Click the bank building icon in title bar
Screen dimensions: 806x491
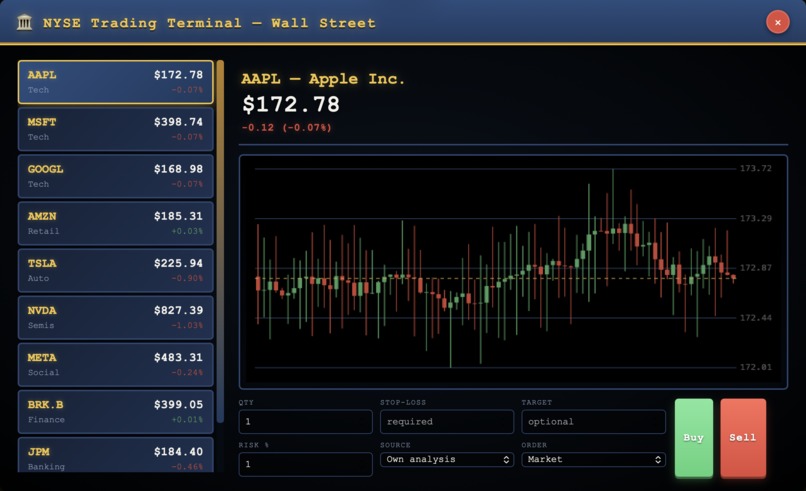click(x=24, y=23)
